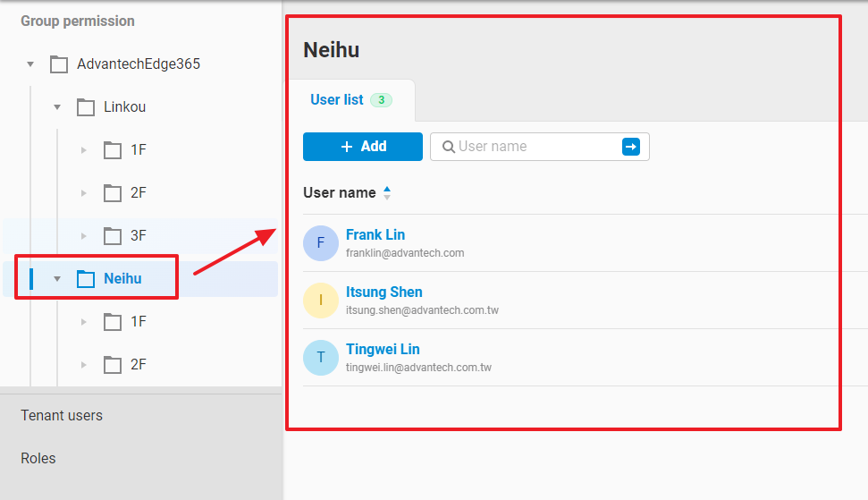Open the Roles section
This screenshot has height=500, width=868.
(x=38, y=458)
